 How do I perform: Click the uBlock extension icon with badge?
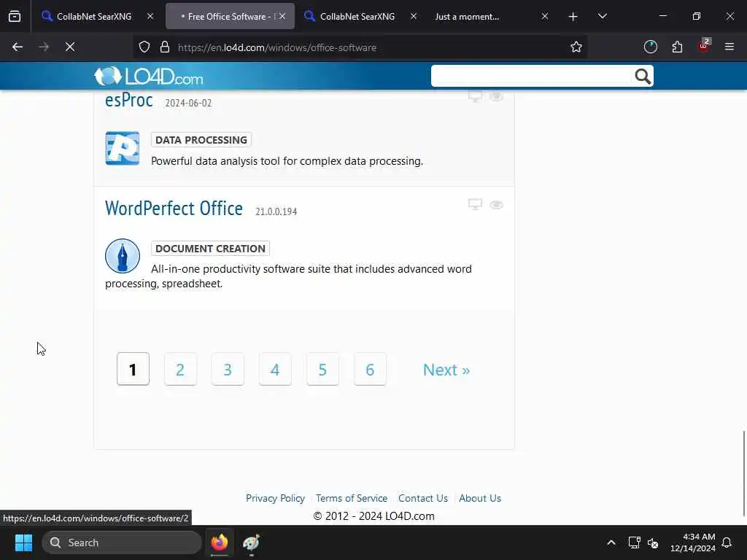pyautogui.click(x=704, y=46)
